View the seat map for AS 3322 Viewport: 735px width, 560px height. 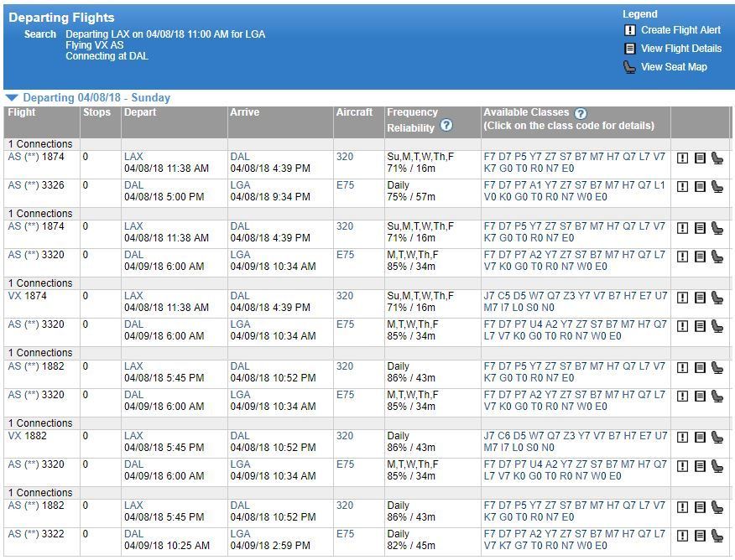pyautogui.click(x=717, y=536)
